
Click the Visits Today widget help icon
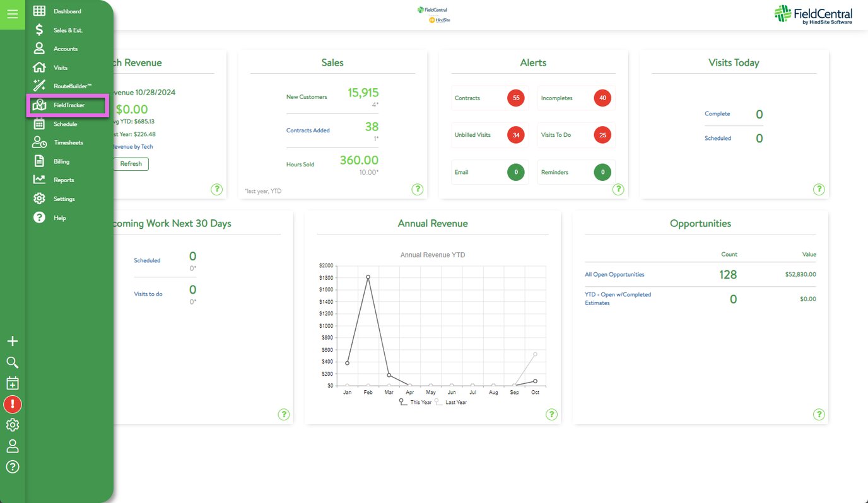tap(819, 189)
